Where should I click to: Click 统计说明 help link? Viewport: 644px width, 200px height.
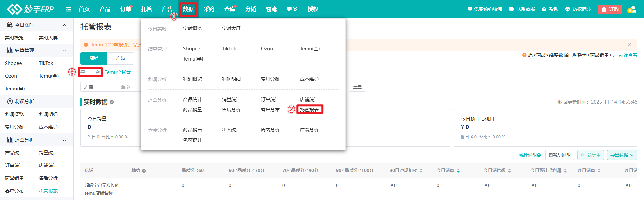pos(530,155)
